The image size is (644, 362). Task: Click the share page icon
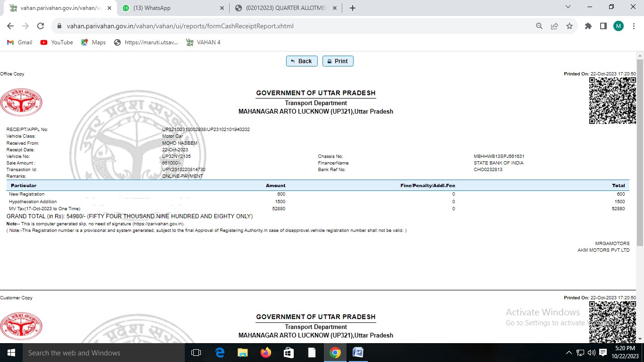[554, 26]
